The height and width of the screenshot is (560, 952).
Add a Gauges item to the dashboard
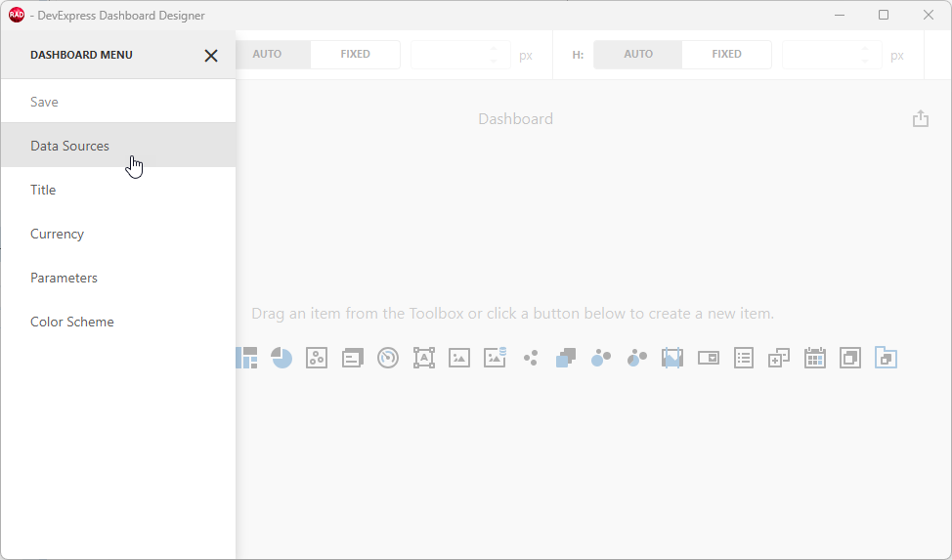coord(388,358)
